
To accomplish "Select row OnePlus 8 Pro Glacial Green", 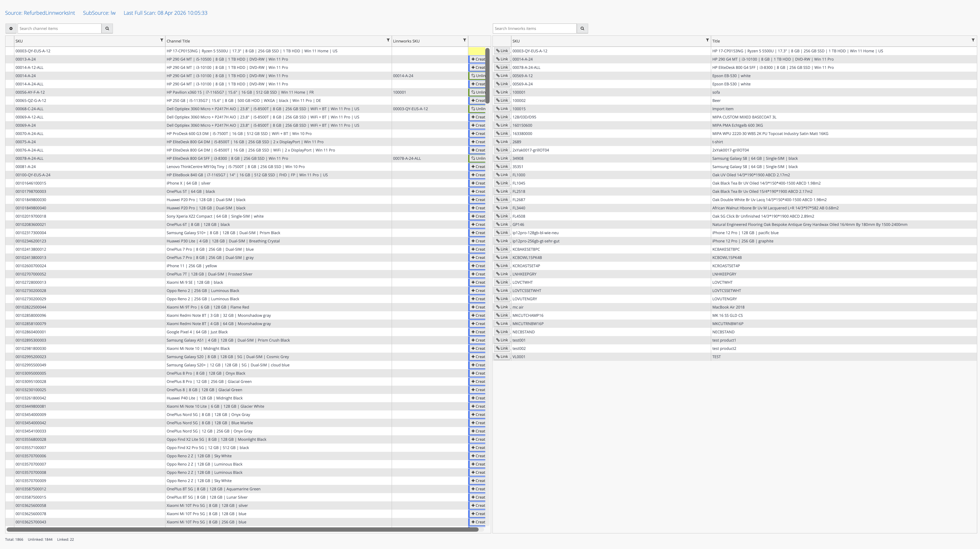I will pyautogui.click(x=245, y=382).
